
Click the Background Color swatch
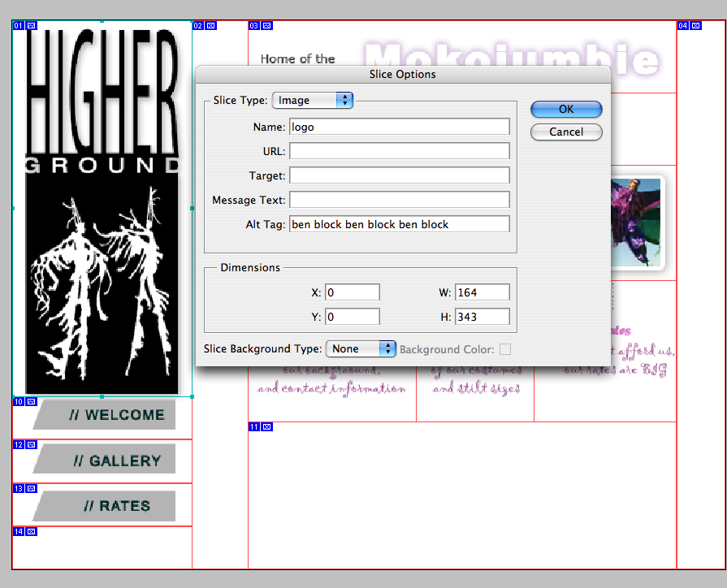(505, 349)
